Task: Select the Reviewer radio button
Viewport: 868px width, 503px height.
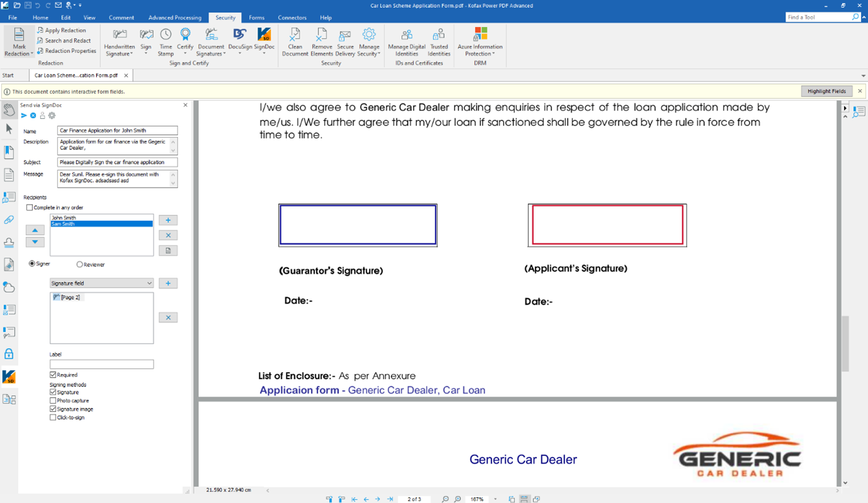Action: point(79,264)
